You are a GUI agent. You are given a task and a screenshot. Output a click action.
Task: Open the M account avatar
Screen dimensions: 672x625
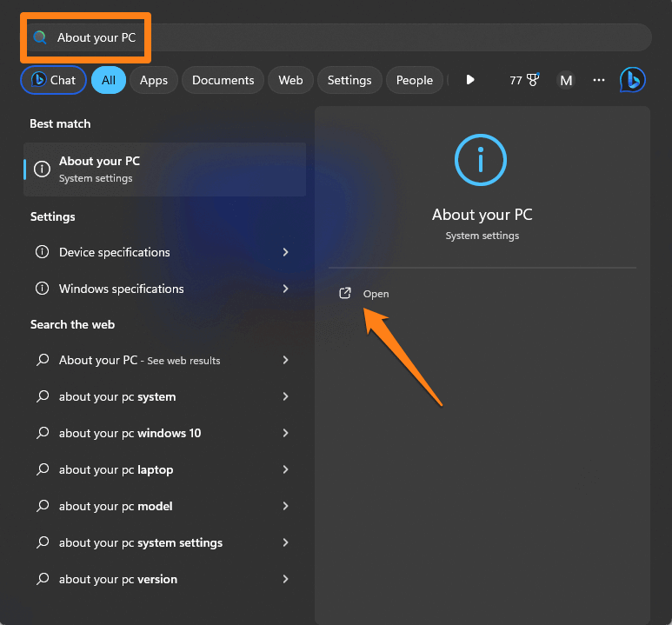(566, 80)
